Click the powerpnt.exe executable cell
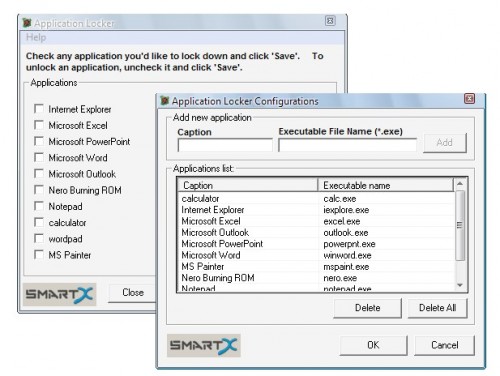The height and width of the screenshot is (376, 500). click(x=349, y=244)
